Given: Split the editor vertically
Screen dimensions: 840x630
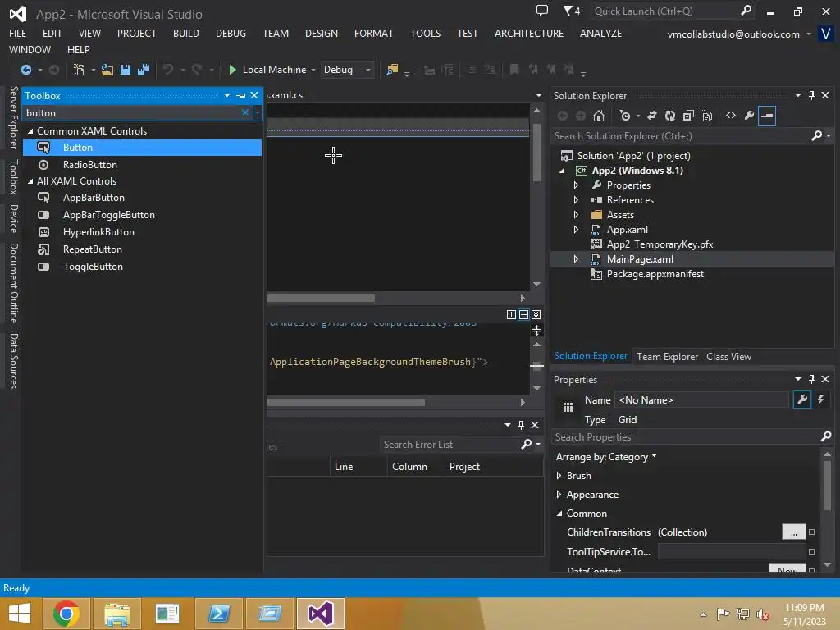Looking at the screenshot, I should point(511,314).
